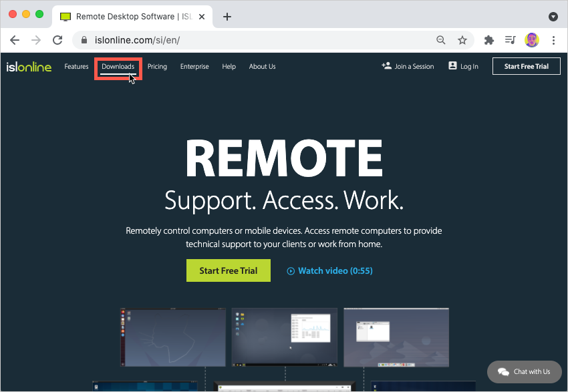The width and height of the screenshot is (568, 392).
Task: Open the Pricing page link
Action: point(157,66)
